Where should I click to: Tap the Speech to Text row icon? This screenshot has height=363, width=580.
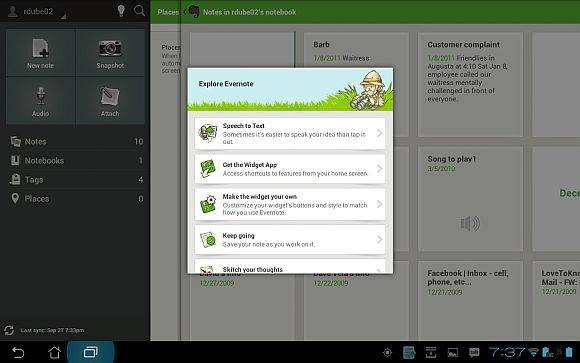[x=208, y=133]
